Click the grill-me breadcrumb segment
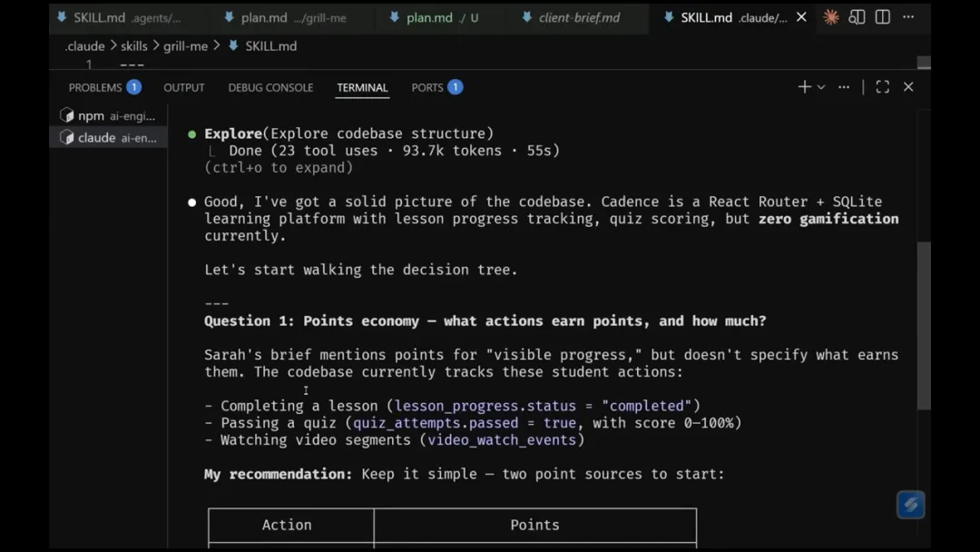The height and width of the screenshot is (552, 980). 185,46
